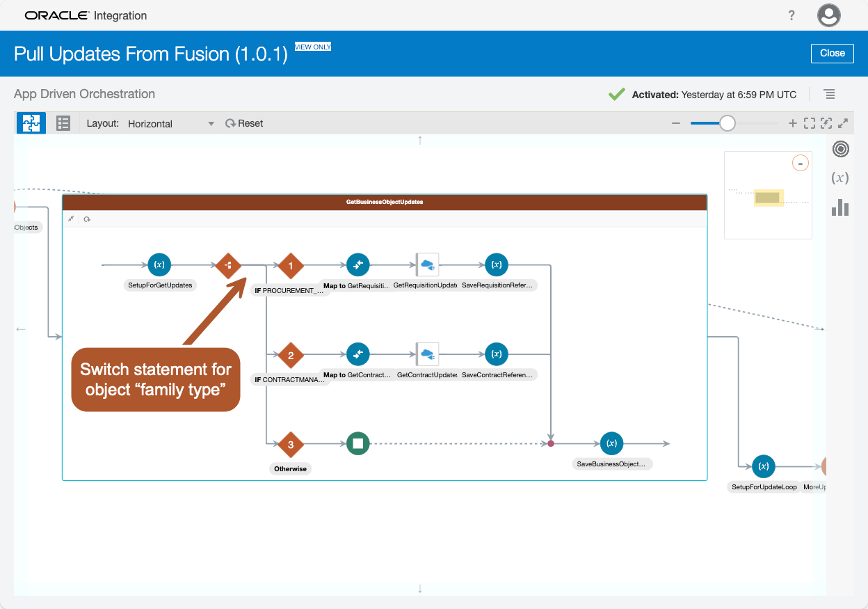Open the user profile avatar menu

pos(829,15)
